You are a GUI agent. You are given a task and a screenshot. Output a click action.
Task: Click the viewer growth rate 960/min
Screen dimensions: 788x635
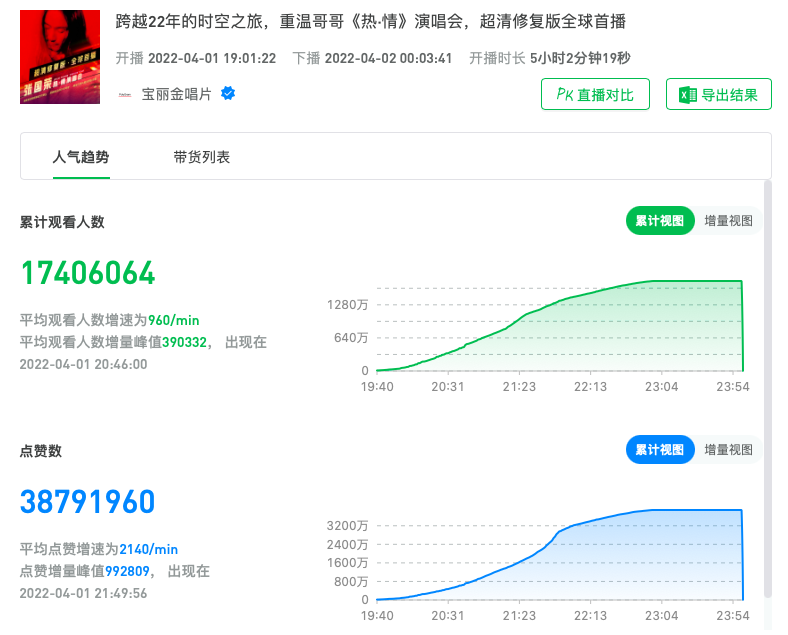[174, 320]
